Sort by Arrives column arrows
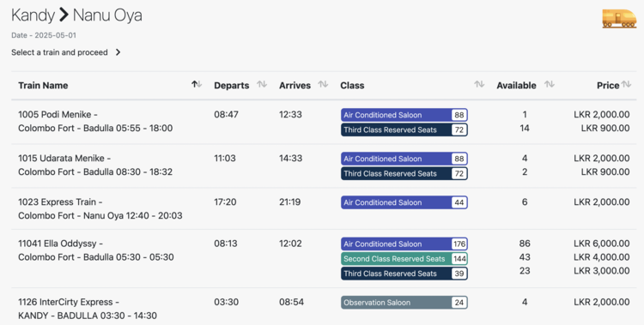The image size is (644, 325). [x=323, y=85]
